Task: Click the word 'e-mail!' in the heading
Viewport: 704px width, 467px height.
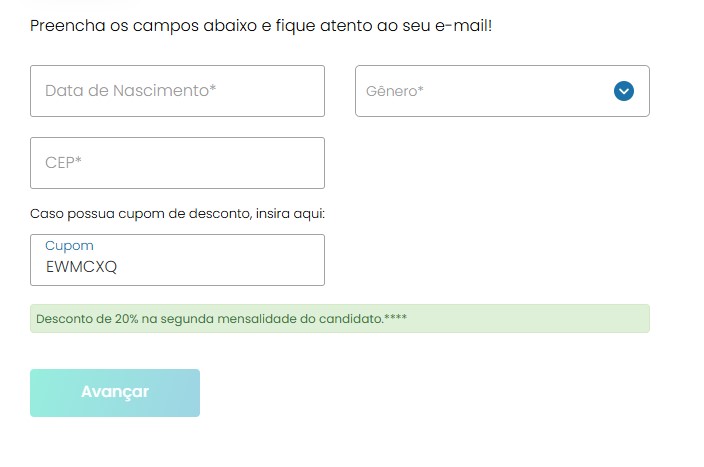Action: click(463, 26)
